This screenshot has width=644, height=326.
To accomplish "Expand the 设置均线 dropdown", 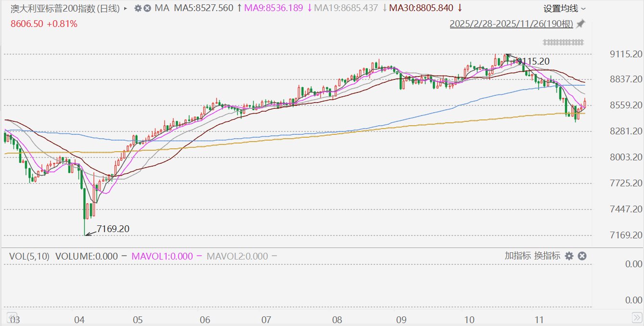I will [x=565, y=8].
